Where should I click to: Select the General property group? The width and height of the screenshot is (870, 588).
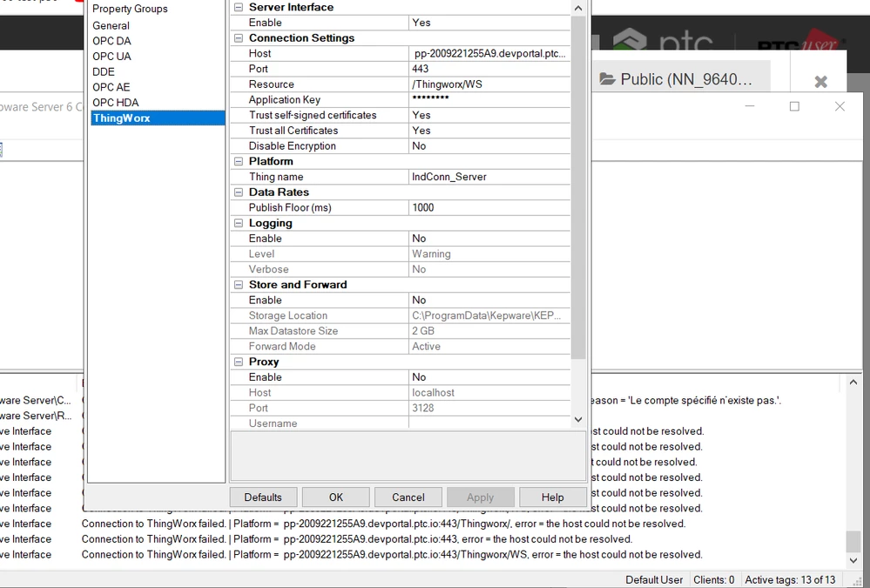(x=111, y=25)
